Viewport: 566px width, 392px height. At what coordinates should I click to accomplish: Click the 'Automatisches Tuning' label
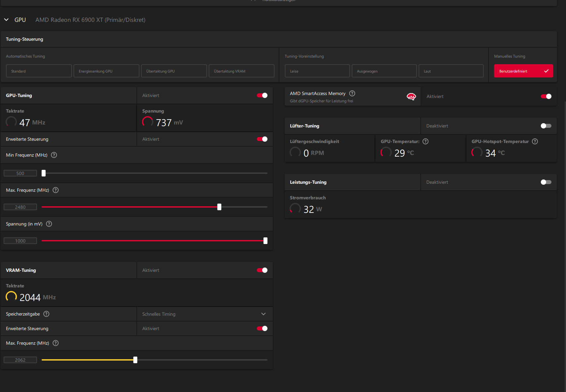25,56
